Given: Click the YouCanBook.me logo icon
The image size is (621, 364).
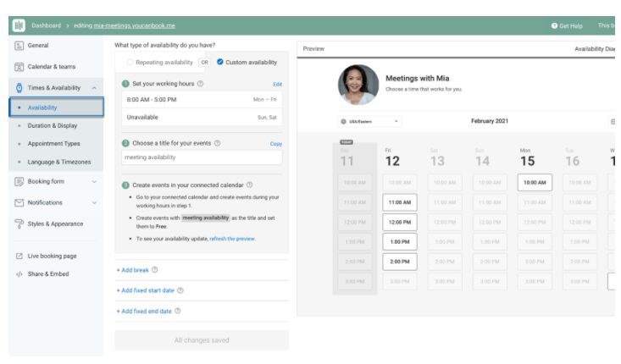Looking at the screenshot, I should click(18, 26).
